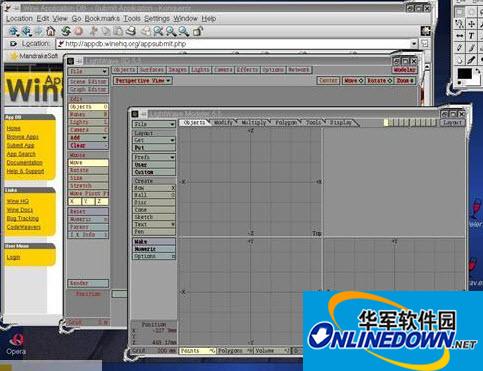
Task: Select the Pencil tool in the toolbox
Action: pos(459,48)
